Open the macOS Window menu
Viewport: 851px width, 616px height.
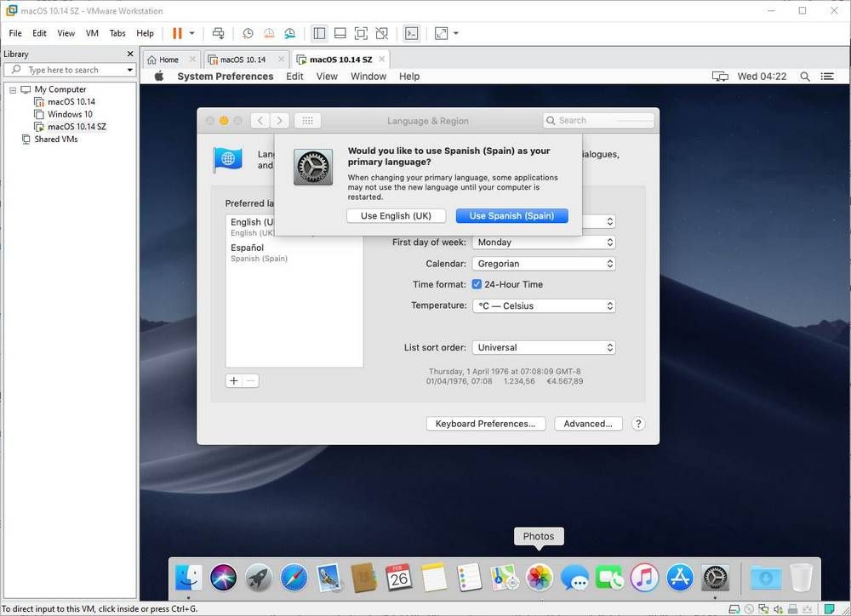(x=368, y=77)
